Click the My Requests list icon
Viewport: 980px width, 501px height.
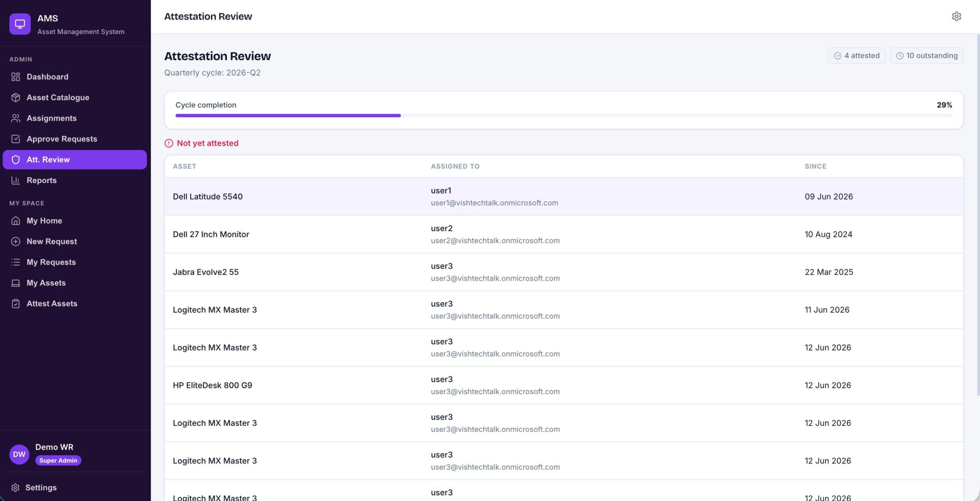point(16,262)
